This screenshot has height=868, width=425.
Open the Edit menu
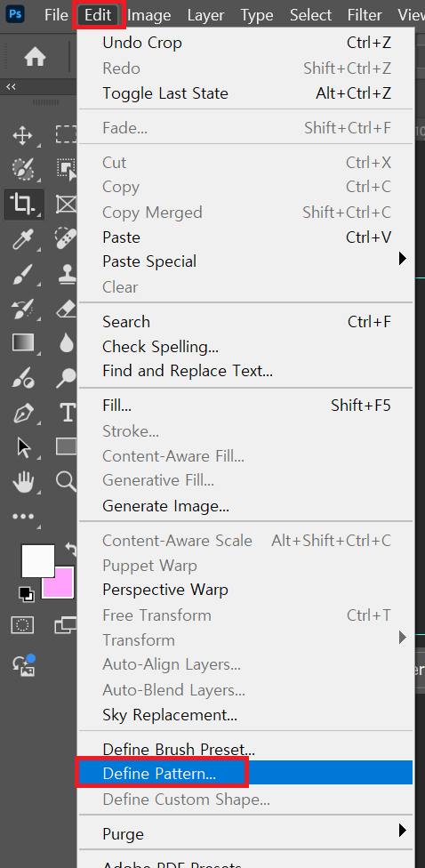(x=99, y=15)
